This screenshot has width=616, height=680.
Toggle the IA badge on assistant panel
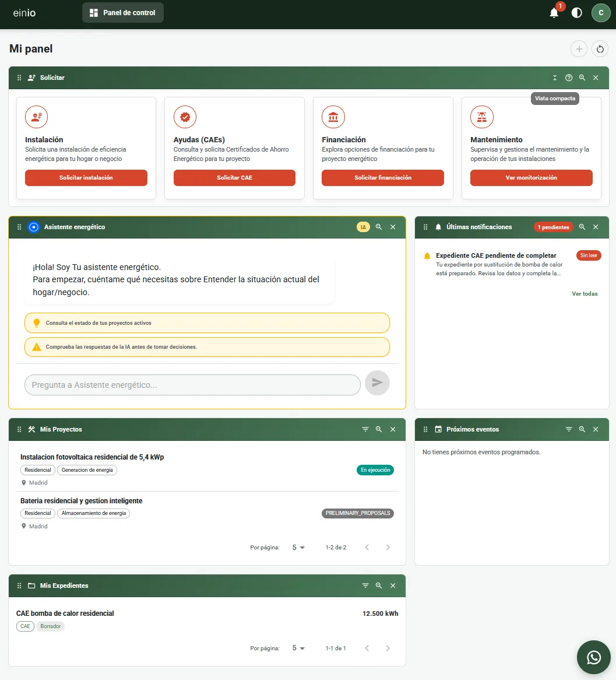[x=363, y=227]
